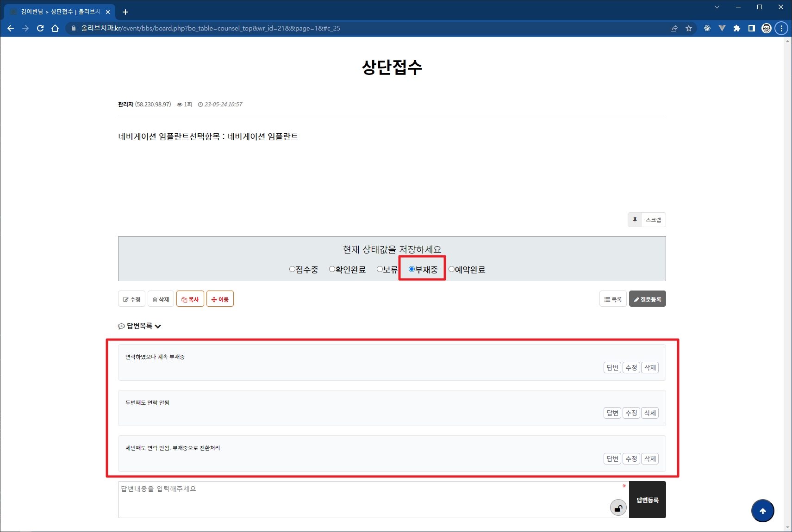Click the reply content text area
The image size is (792, 532).
(361, 499)
